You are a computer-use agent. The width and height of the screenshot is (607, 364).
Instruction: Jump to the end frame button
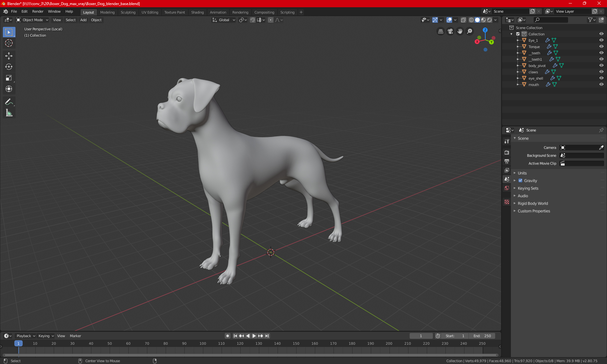coord(267,336)
